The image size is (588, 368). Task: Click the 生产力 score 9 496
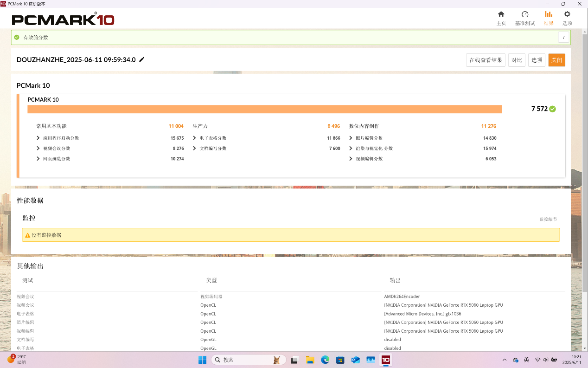pos(333,126)
